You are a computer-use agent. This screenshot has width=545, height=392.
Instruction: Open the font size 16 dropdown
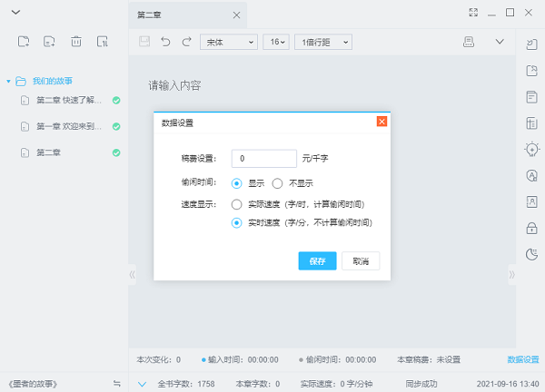click(x=276, y=42)
